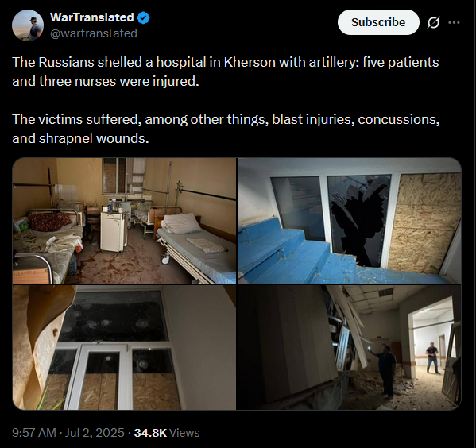Click the @wartranslated handle
The width and height of the screenshot is (476, 448).
point(94,33)
